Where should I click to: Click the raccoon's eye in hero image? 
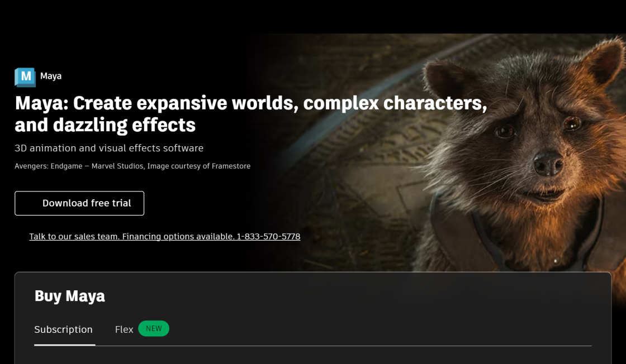click(505, 131)
